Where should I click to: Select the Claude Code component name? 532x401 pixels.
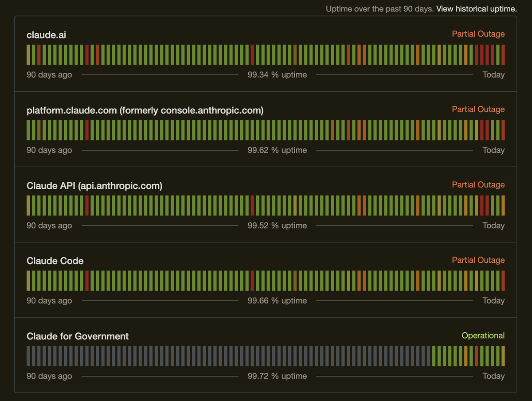click(55, 261)
